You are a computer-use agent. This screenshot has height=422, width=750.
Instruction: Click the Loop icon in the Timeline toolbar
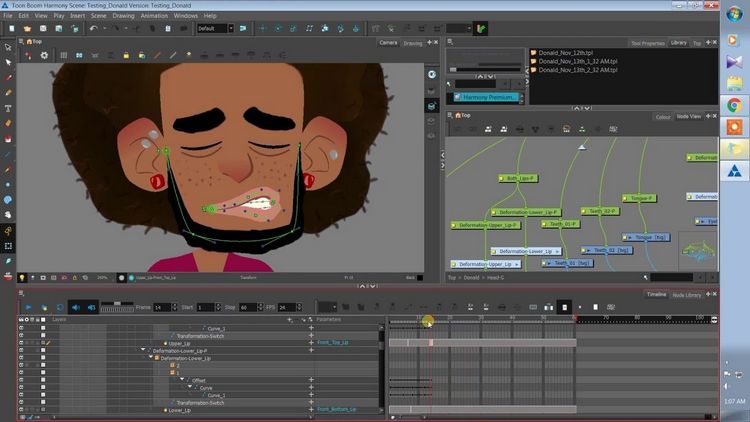coord(60,307)
